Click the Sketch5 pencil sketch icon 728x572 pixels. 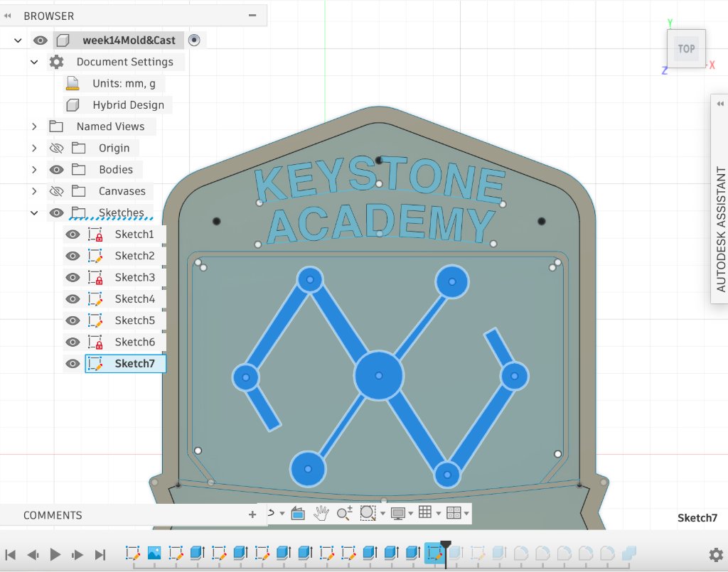[x=95, y=320]
